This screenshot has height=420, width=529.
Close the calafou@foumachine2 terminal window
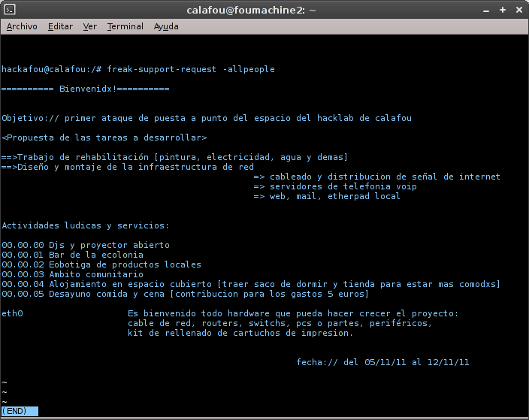tap(519, 9)
